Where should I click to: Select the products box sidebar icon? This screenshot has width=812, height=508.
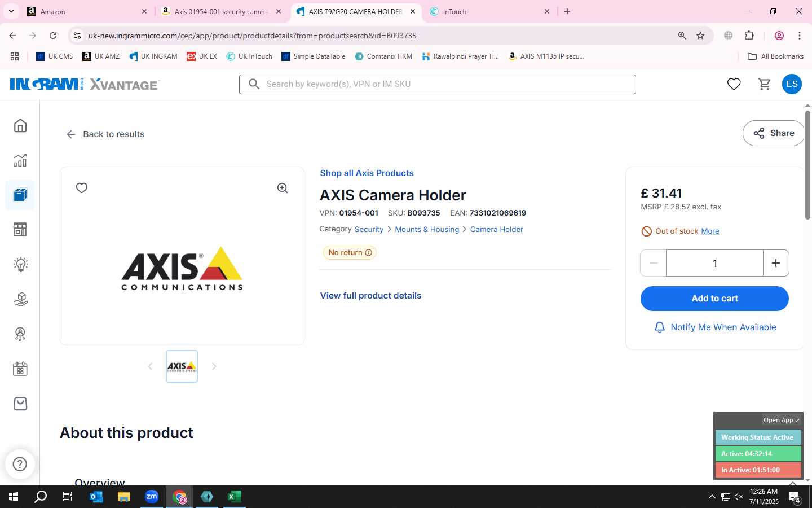point(20,195)
